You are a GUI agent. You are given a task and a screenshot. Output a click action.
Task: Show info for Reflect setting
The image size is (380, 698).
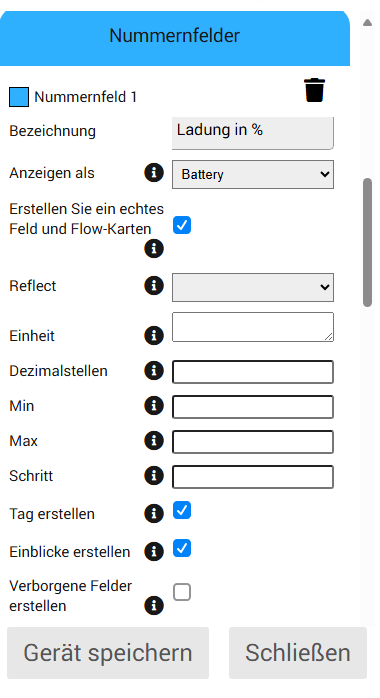[x=154, y=286]
